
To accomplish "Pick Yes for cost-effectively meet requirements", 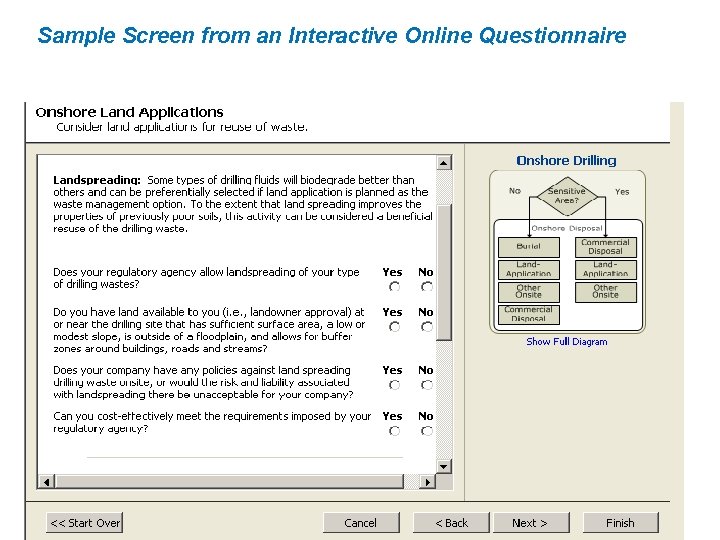I will (394, 431).
